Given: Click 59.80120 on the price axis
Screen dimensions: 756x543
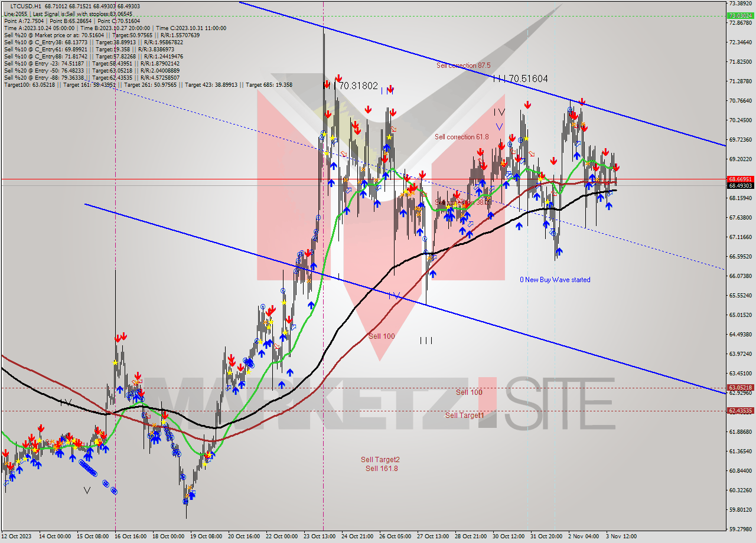Looking at the screenshot, I should [x=740, y=510].
